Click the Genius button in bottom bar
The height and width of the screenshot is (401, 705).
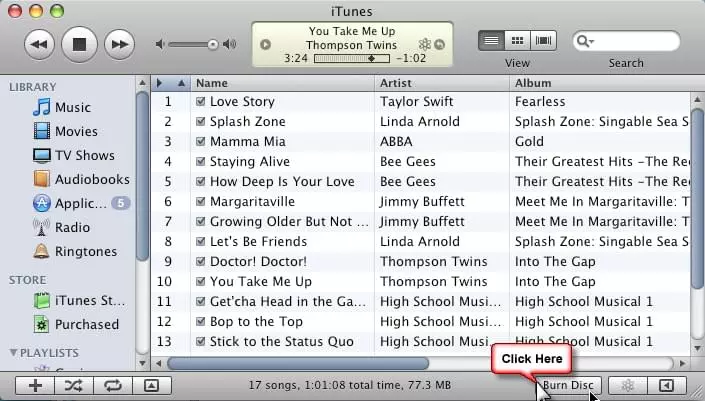628,385
